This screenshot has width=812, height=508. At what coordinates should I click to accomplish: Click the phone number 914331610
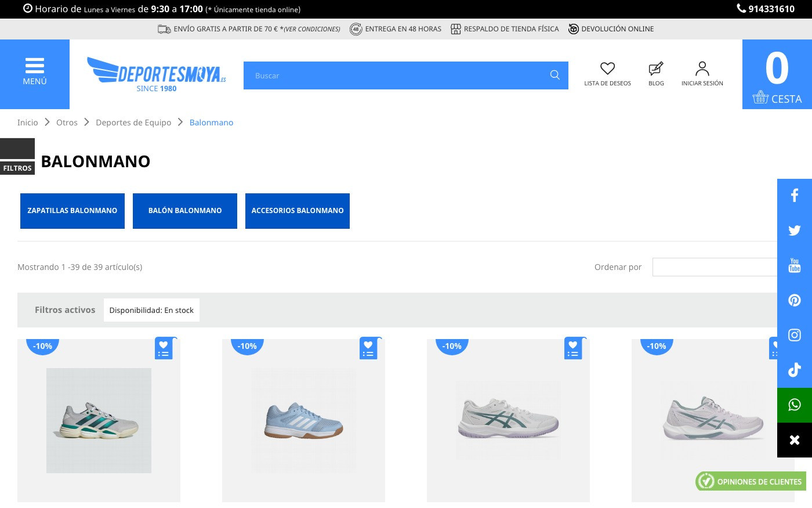pyautogui.click(x=771, y=9)
